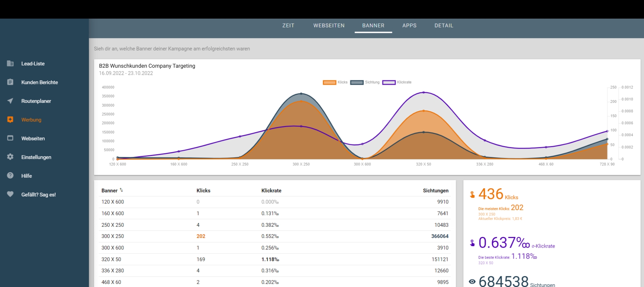Go to the DETAIL tab
Screen dimensions: 644x287
click(x=444, y=25)
